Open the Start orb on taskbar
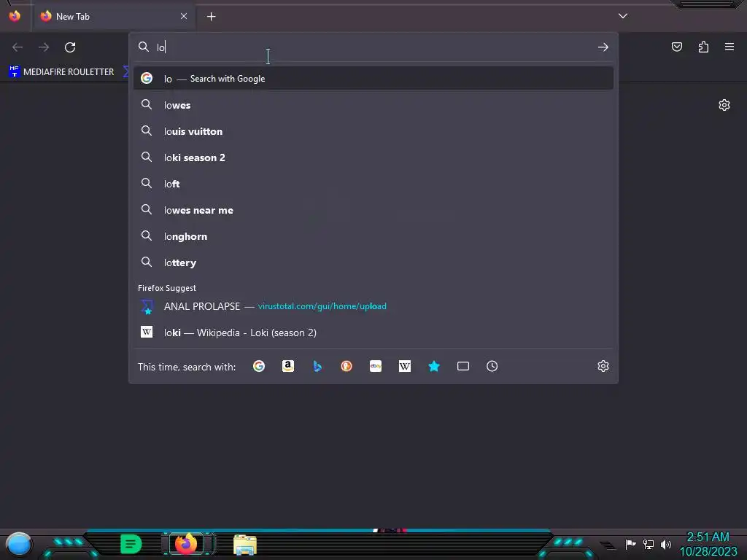747x560 pixels. tap(18, 544)
